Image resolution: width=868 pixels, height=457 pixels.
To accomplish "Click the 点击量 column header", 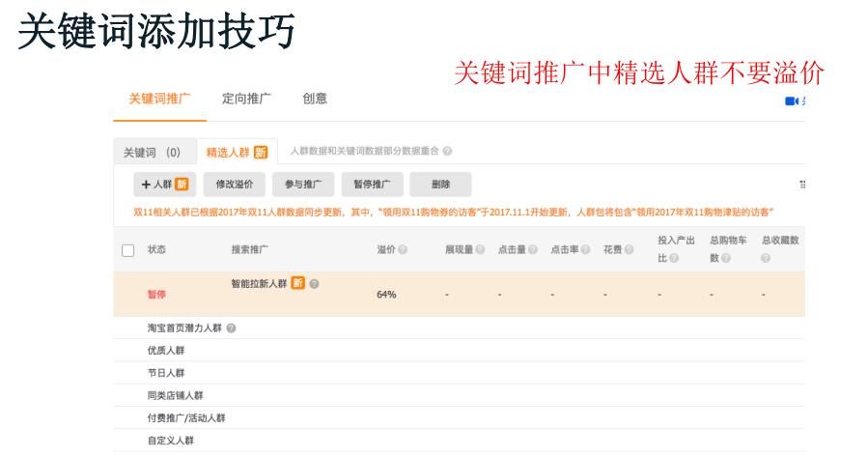I will click(512, 250).
